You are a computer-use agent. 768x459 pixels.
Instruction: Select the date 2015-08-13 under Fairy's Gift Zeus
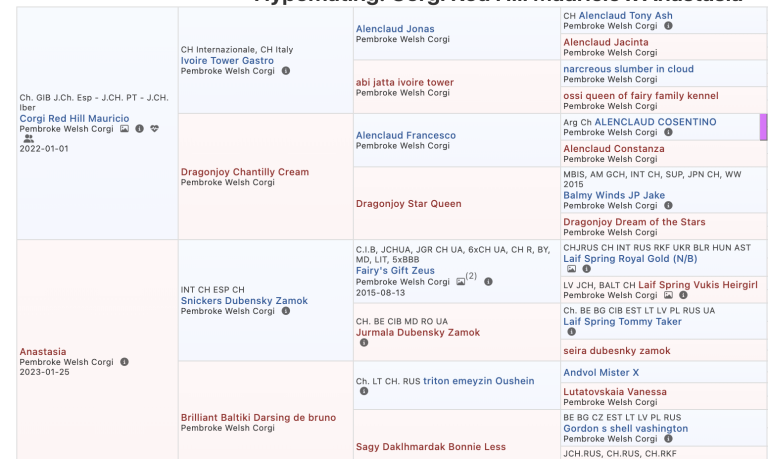381,293
